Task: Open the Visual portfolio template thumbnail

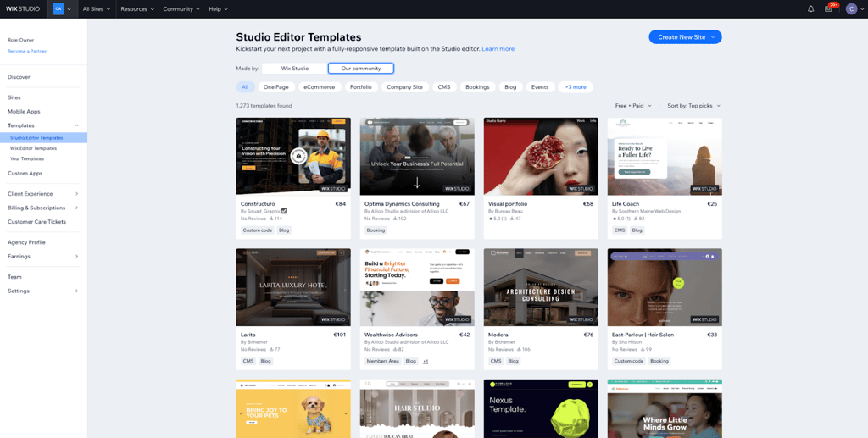Action: (541, 156)
